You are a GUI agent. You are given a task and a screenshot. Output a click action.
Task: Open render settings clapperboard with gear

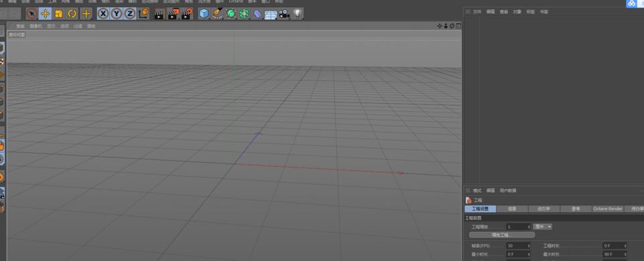click(187, 14)
